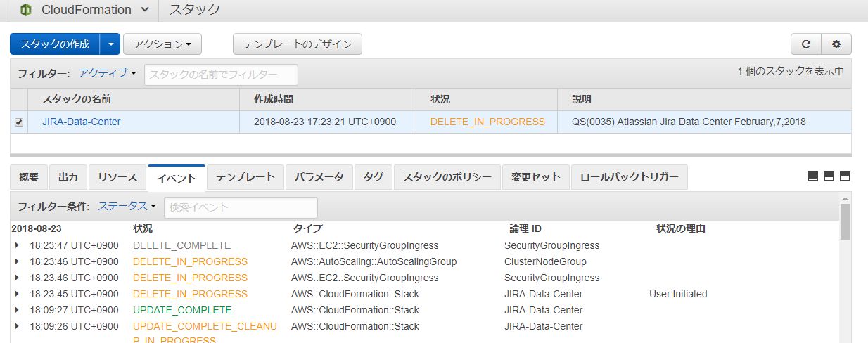Focus the 検索イベント search field

click(x=241, y=207)
